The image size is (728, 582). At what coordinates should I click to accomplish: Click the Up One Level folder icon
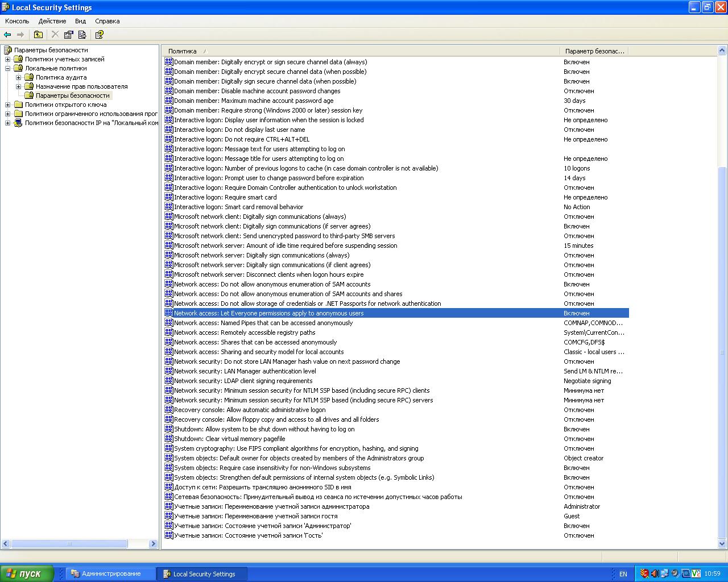tap(38, 35)
